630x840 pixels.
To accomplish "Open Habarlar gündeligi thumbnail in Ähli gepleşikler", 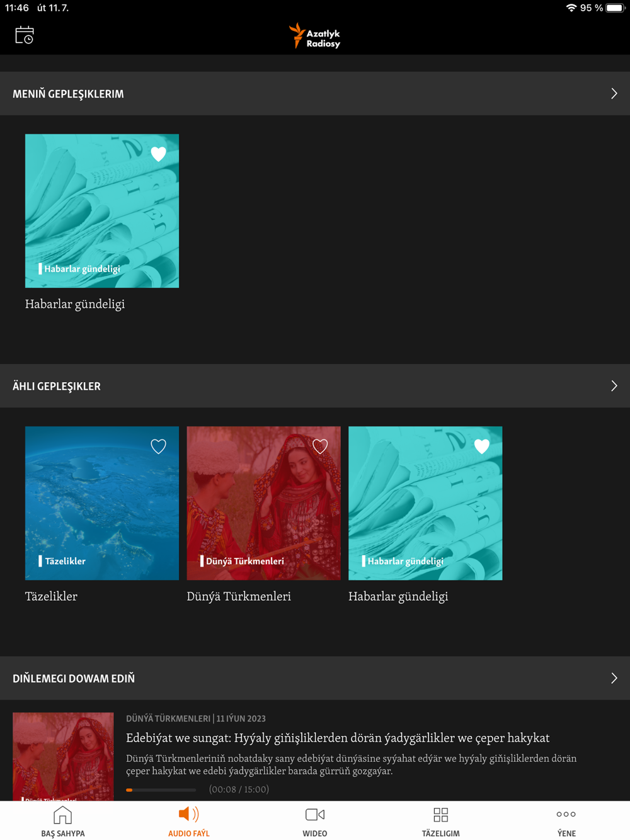I will [x=425, y=503].
